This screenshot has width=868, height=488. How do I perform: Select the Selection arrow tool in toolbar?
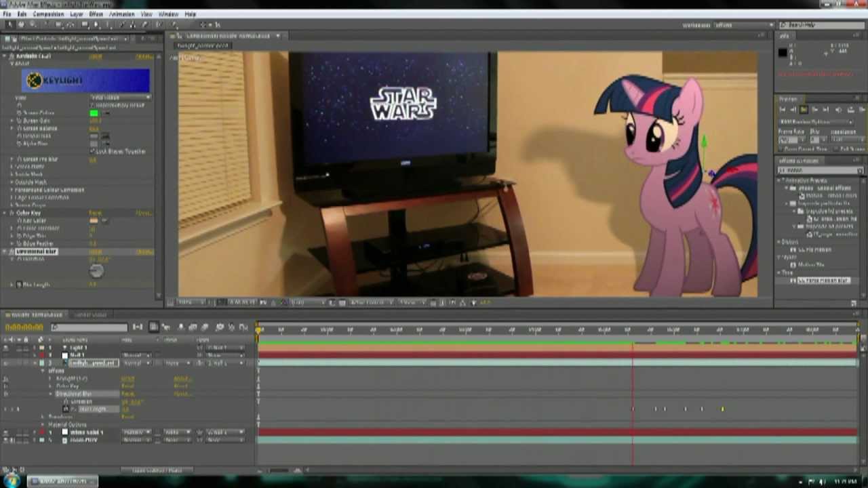click(10, 25)
